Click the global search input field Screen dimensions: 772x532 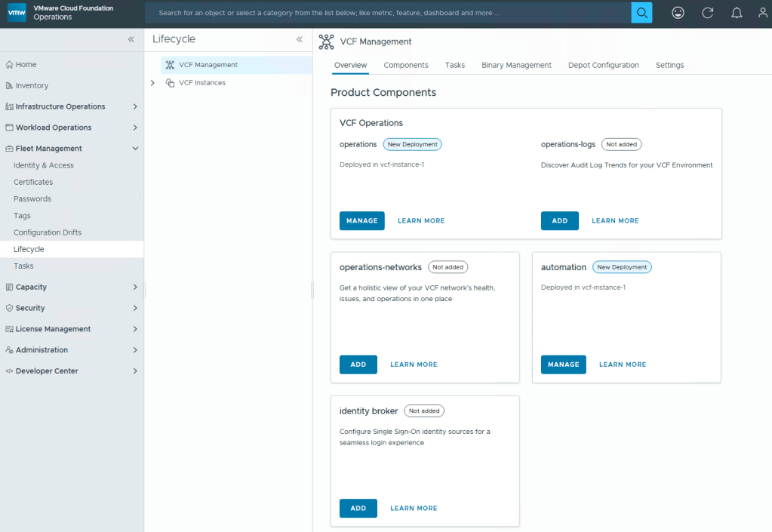coord(385,13)
